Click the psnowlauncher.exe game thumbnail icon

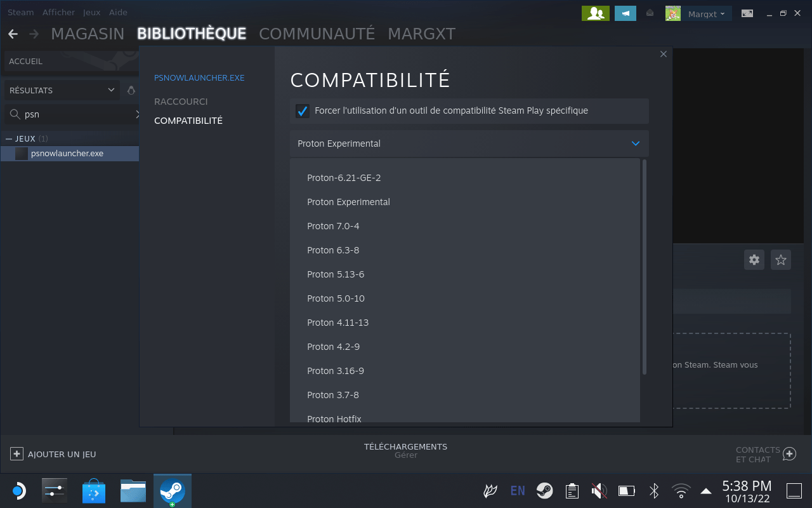pyautogui.click(x=22, y=154)
